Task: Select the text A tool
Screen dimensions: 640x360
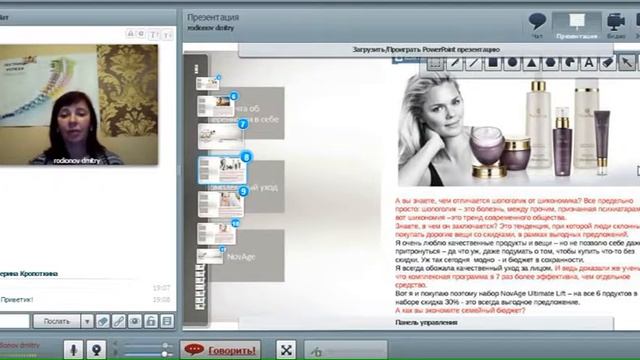Action: pos(589,63)
